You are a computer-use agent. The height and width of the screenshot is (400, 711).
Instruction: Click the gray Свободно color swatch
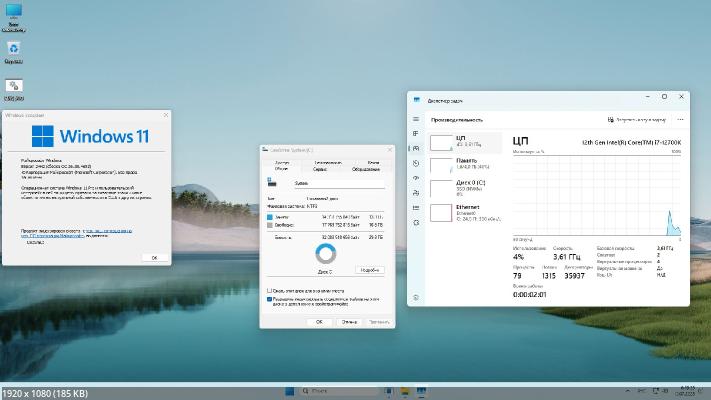[270, 225]
